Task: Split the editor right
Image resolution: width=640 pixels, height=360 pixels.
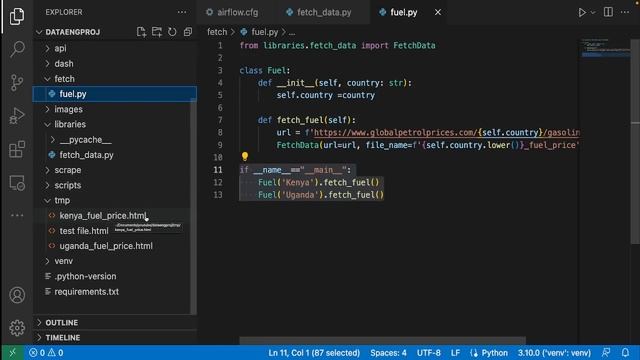Action: click(x=608, y=12)
